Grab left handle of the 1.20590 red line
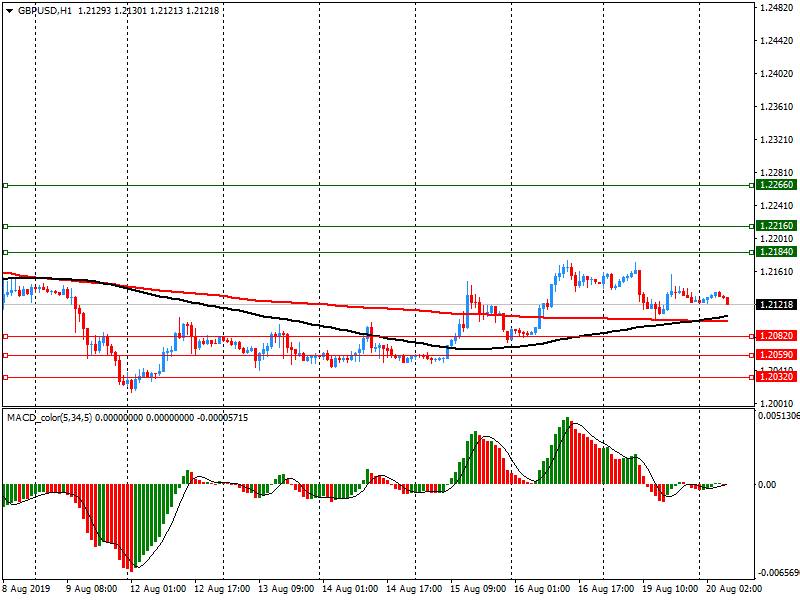Image resolution: width=800 pixels, height=600 pixels. tap(6, 356)
